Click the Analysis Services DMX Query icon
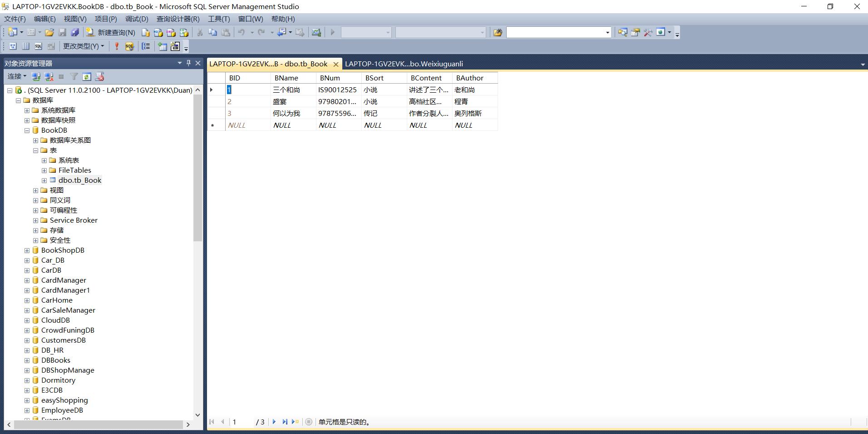 point(171,32)
